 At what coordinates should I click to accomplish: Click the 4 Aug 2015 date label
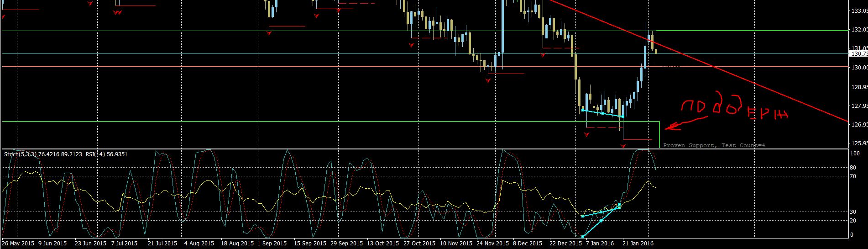(x=199, y=244)
